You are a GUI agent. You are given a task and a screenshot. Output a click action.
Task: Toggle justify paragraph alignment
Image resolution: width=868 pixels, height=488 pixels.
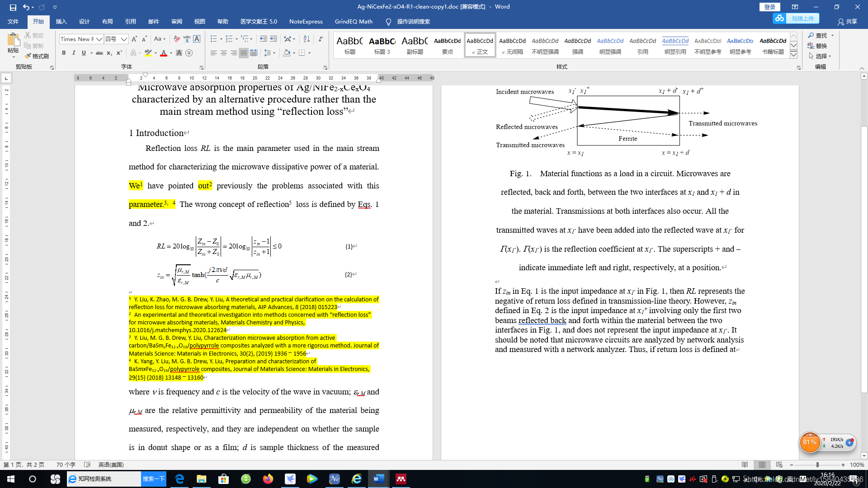pyautogui.click(x=244, y=53)
